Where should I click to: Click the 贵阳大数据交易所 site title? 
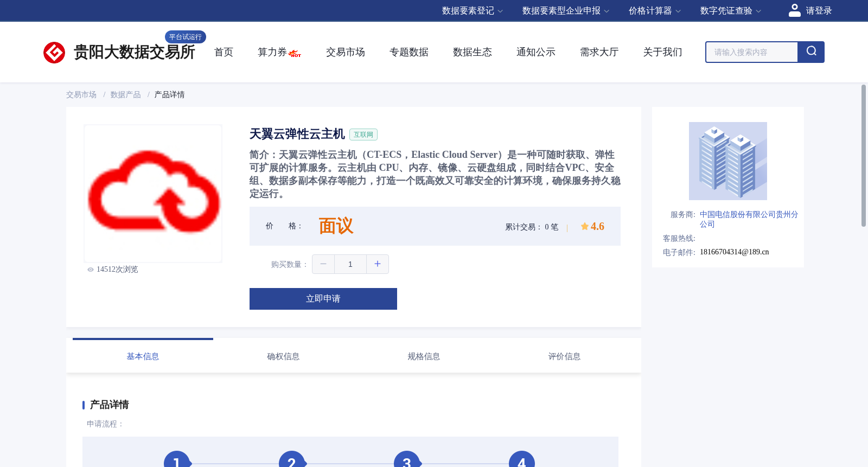coord(134,52)
